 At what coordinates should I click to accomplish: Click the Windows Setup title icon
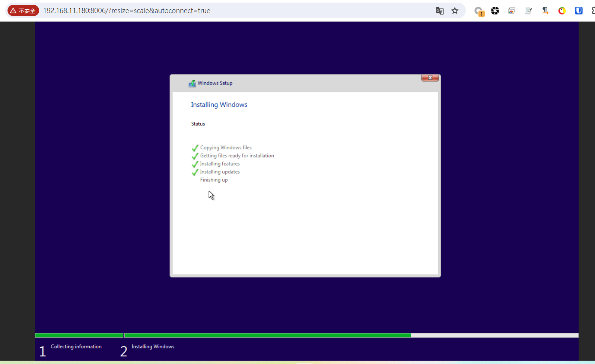pos(192,83)
